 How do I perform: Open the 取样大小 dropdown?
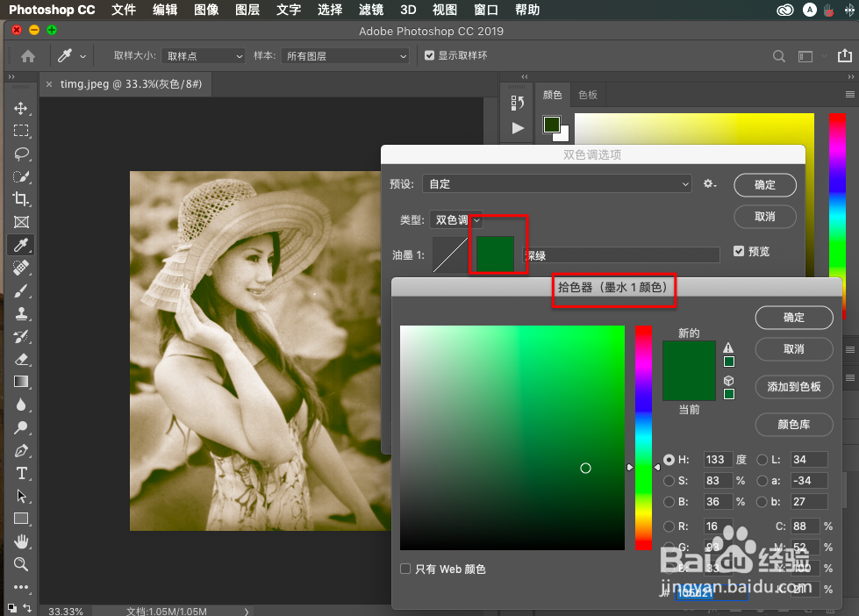pos(204,56)
